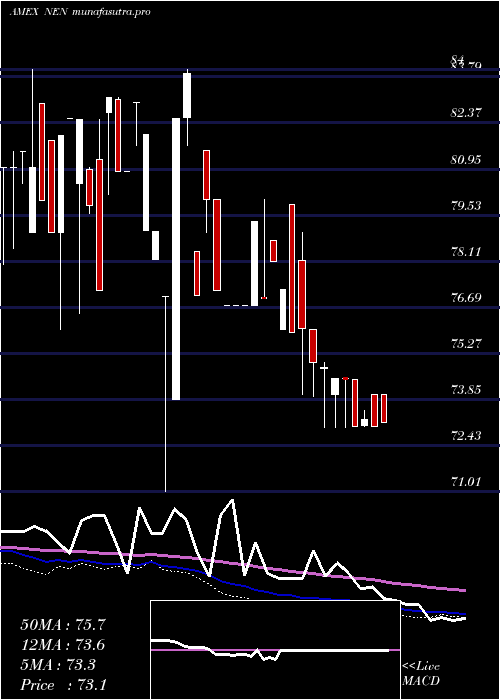Click the AMEX NEN munafasutra.pro title text

coord(79,12)
